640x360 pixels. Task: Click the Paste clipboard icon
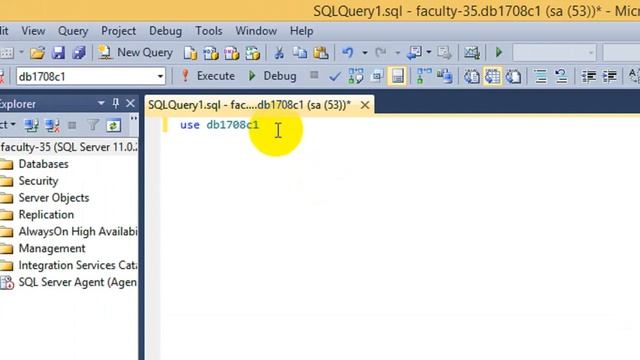(321, 53)
